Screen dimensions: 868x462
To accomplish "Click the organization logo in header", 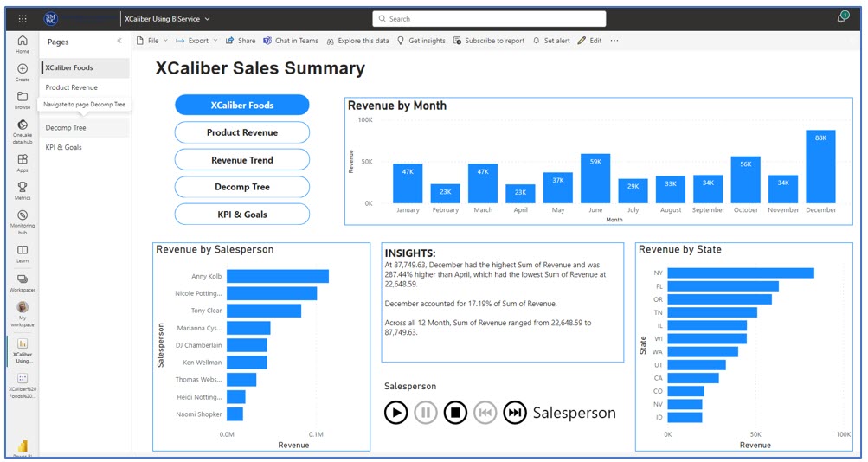I will [51, 19].
